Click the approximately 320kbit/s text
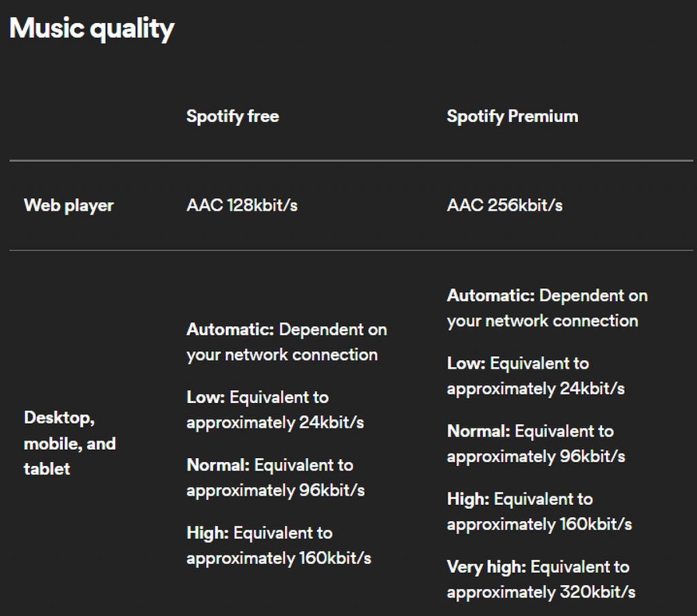 (541, 592)
